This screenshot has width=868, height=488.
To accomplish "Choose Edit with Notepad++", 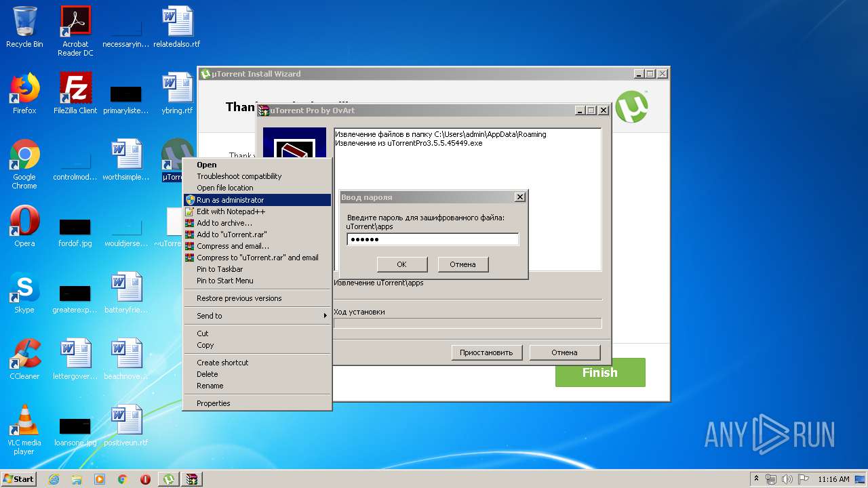I will [x=257, y=211].
